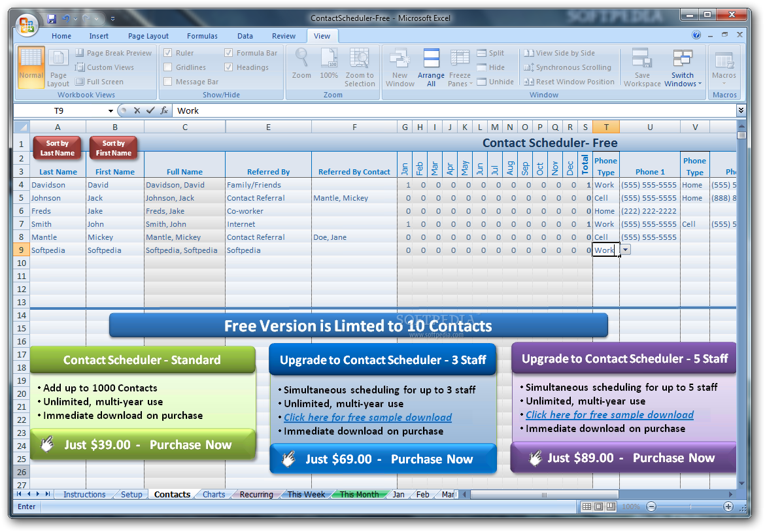The width and height of the screenshot is (765, 532).
Task: Open the Home ribbon tab
Action: coord(61,36)
